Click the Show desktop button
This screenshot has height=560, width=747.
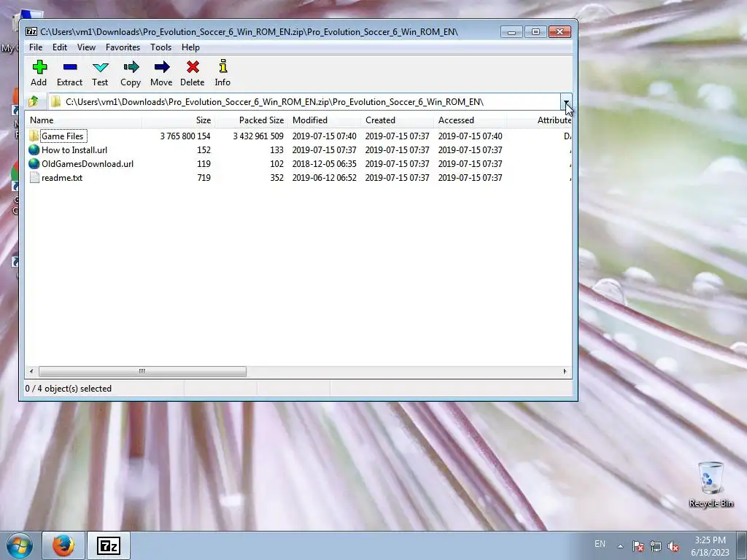(742, 545)
